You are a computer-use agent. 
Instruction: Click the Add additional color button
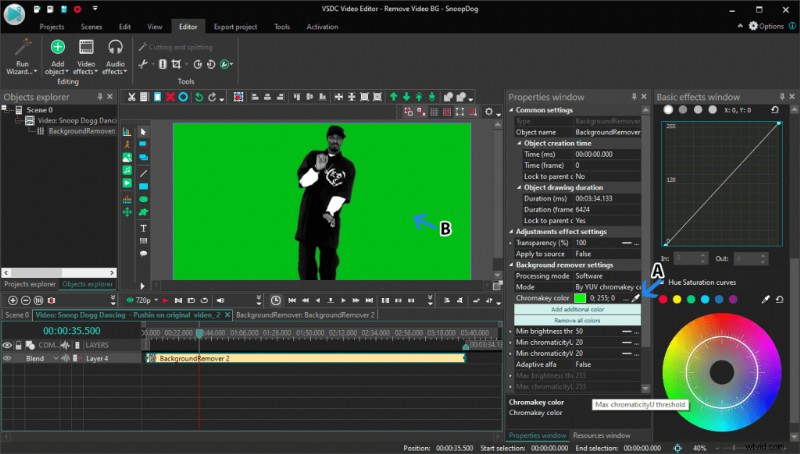[x=577, y=309]
